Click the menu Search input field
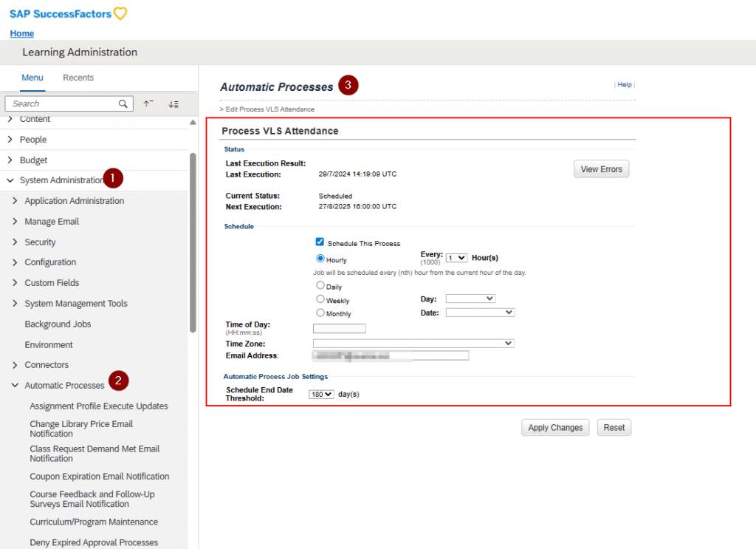This screenshot has width=756, height=549. [x=69, y=103]
